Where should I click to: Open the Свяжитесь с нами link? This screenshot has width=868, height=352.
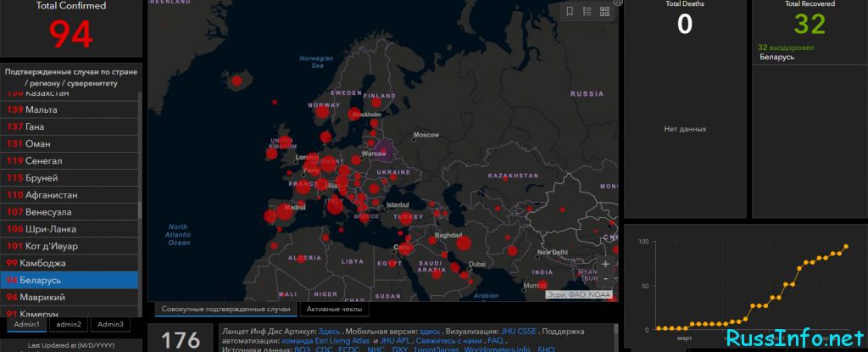pos(449,341)
